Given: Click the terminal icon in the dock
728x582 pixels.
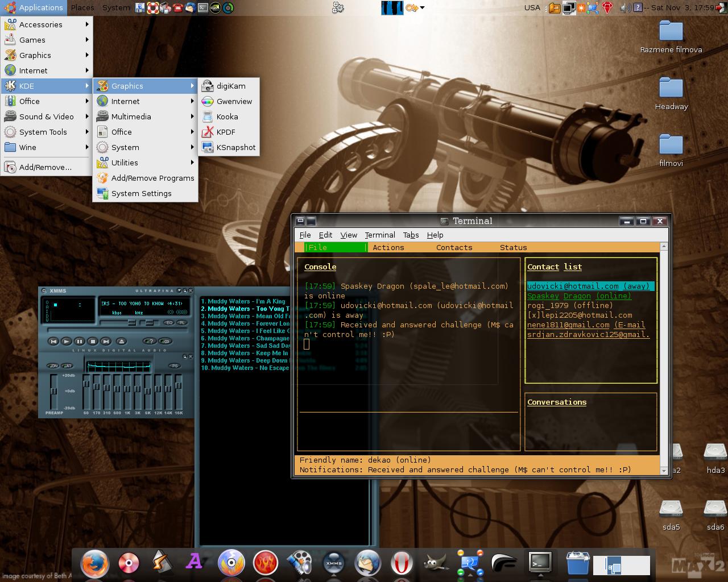Looking at the screenshot, I should click(x=539, y=563).
